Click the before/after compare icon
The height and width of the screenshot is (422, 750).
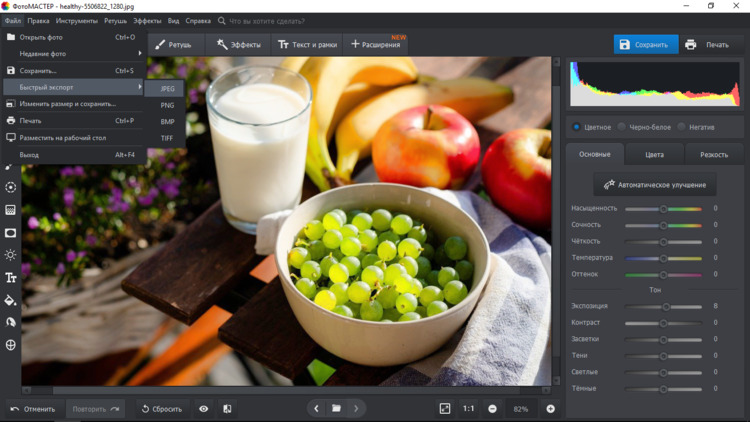227,409
